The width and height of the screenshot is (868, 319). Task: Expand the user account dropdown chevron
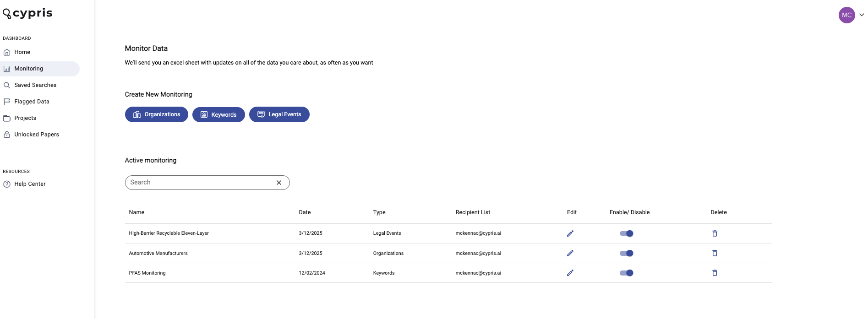click(x=862, y=15)
